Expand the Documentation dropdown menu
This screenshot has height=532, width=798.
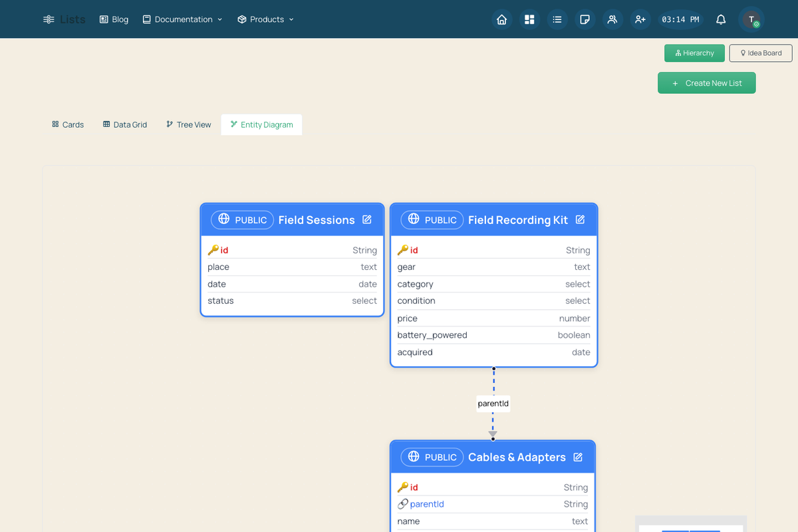pyautogui.click(x=182, y=19)
